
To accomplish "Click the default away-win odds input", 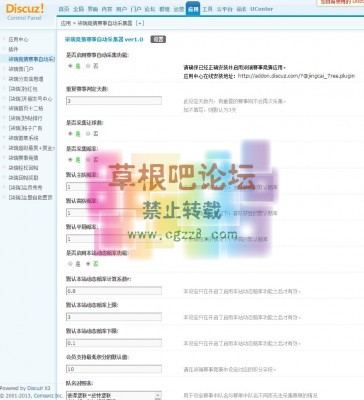I will tap(114, 213).
